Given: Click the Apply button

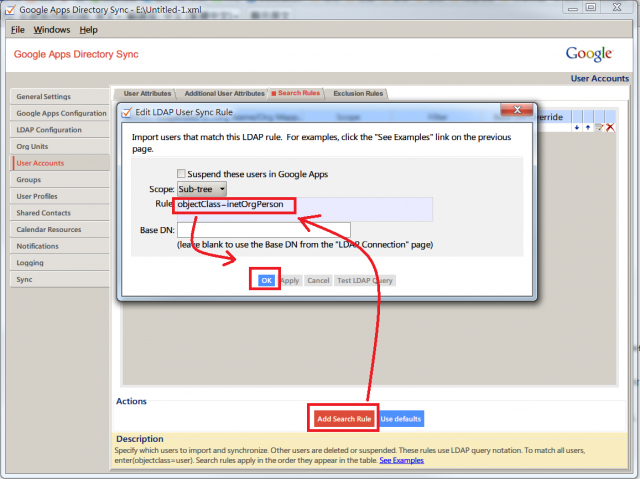Looking at the screenshot, I should tap(290, 280).
